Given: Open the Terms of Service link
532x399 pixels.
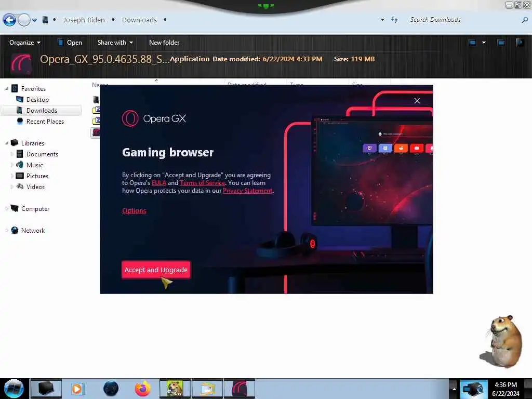Looking at the screenshot, I should point(202,182).
